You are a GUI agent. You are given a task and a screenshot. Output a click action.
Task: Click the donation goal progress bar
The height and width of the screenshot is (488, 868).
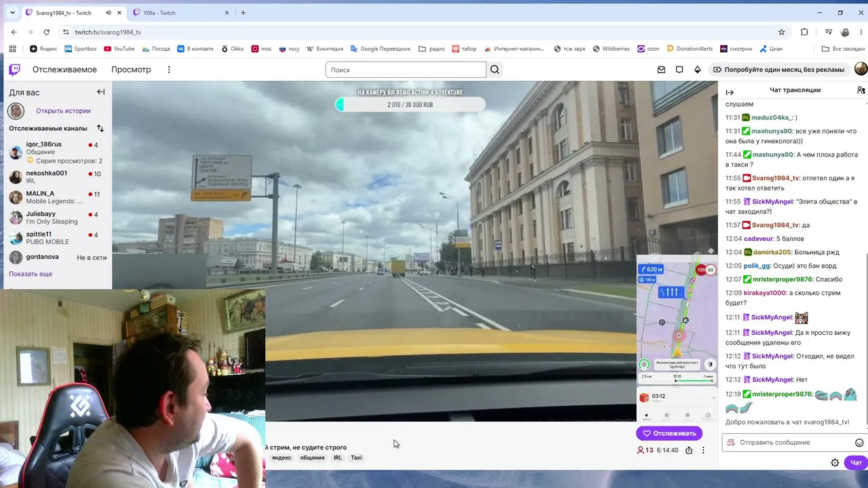pos(410,104)
